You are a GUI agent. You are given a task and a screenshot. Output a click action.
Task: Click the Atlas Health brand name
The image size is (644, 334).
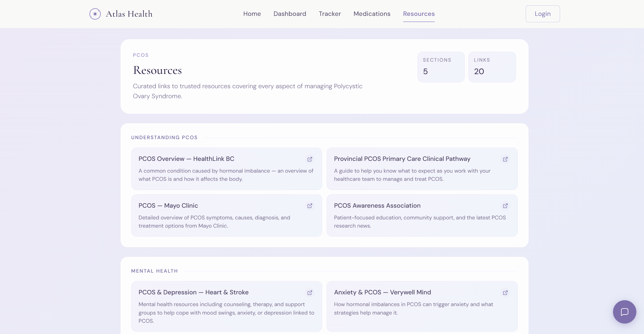point(129,14)
